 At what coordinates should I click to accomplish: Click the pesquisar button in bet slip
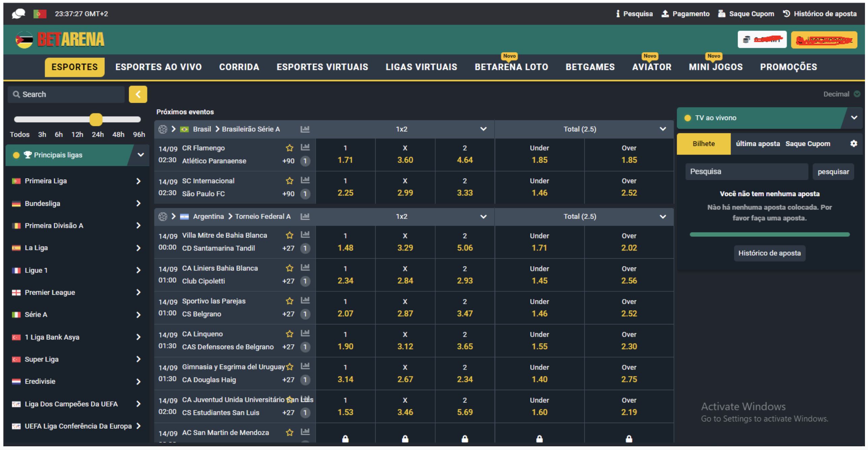click(833, 172)
